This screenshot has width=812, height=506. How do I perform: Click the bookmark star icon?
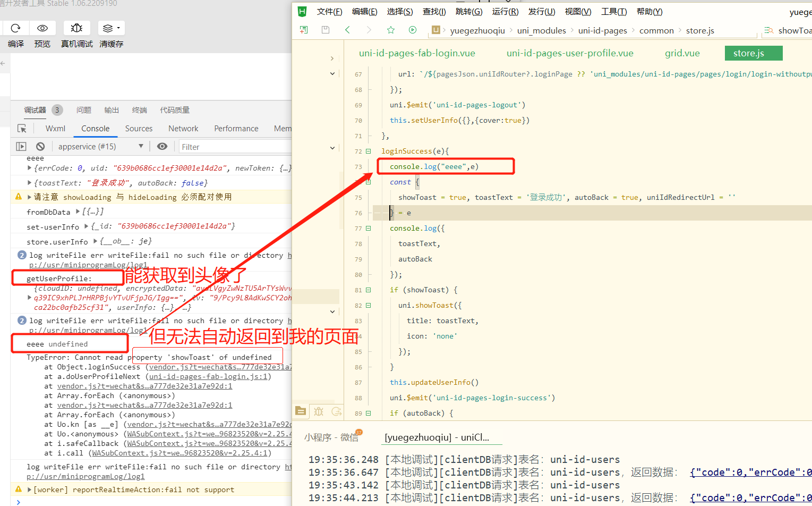point(391,30)
